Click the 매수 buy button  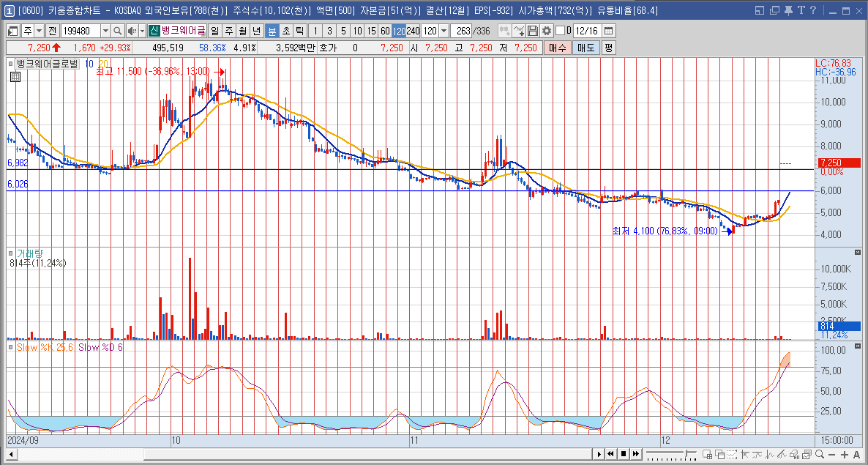pos(557,48)
